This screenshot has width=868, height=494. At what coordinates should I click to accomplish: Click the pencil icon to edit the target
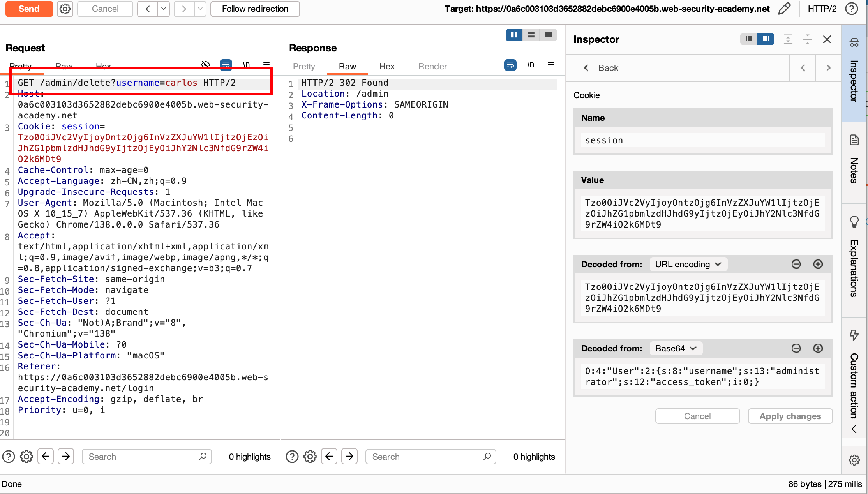pyautogui.click(x=784, y=9)
